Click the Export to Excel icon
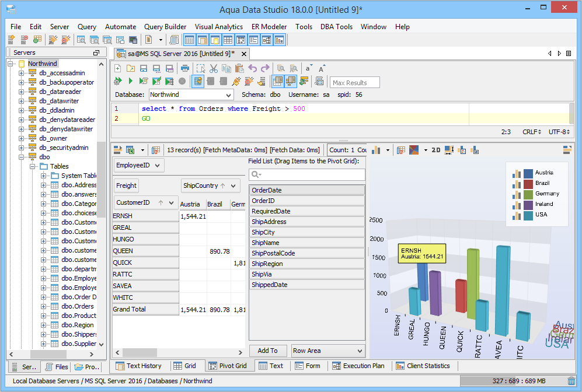582x392 pixels. pos(130,150)
